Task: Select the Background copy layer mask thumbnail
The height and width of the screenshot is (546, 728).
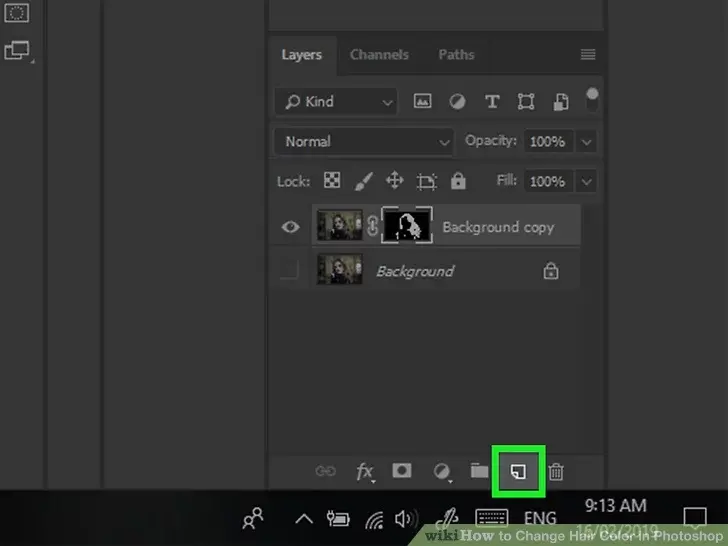Action: click(407, 226)
